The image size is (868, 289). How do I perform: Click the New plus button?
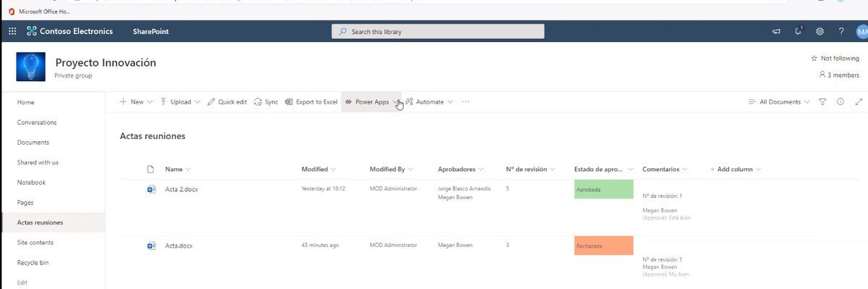pos(136,102)
